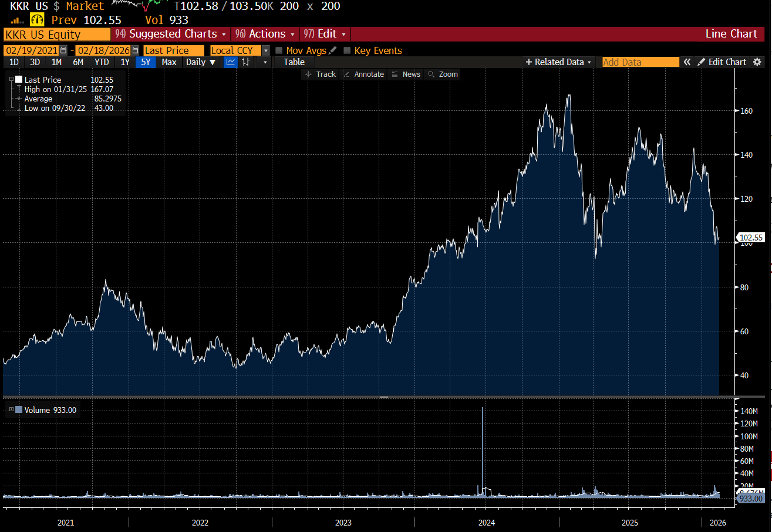772x532 pixels.
Task: Click the end date field 02/18/2026
Action: point(104,50)
